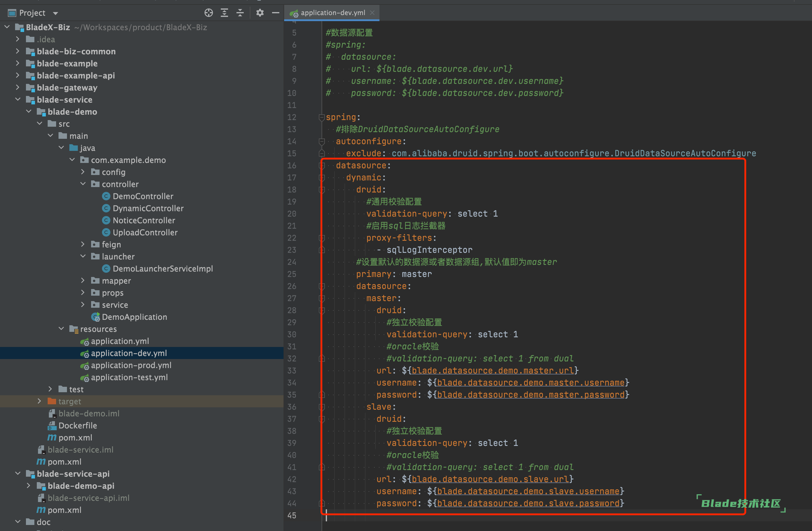This screenshot has height=531, width=812.
Task: Select the DynamicController class icon
Action: click(106, 208)
